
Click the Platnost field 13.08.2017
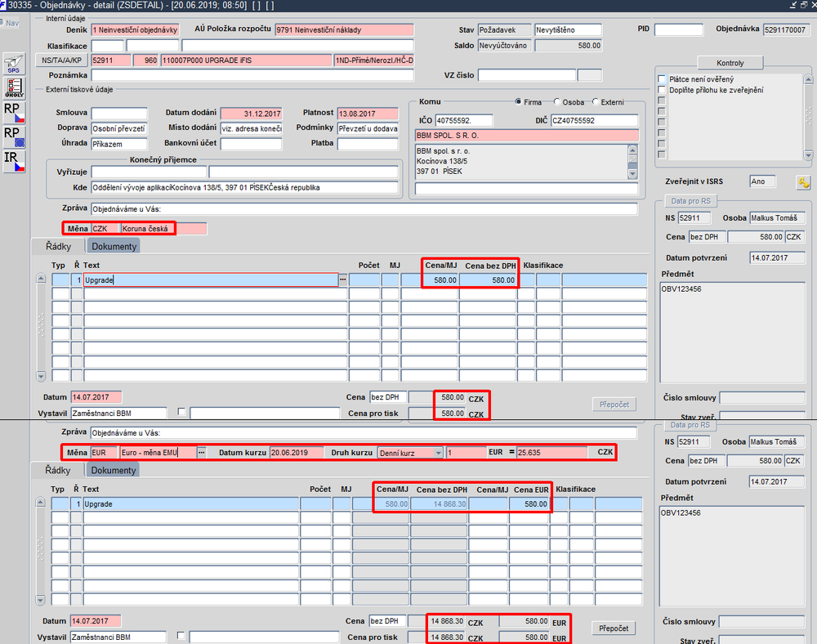(x=368, y=114)
